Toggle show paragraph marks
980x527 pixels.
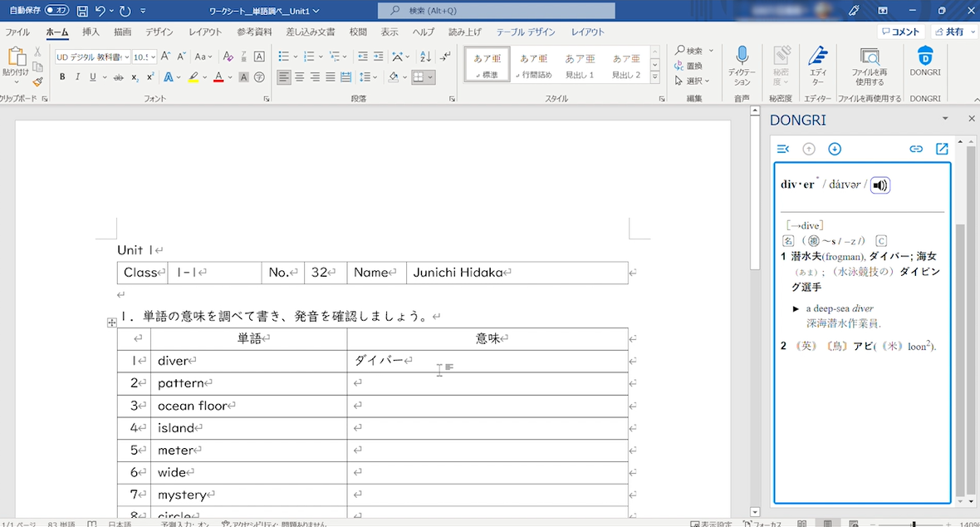pos(445,57)
